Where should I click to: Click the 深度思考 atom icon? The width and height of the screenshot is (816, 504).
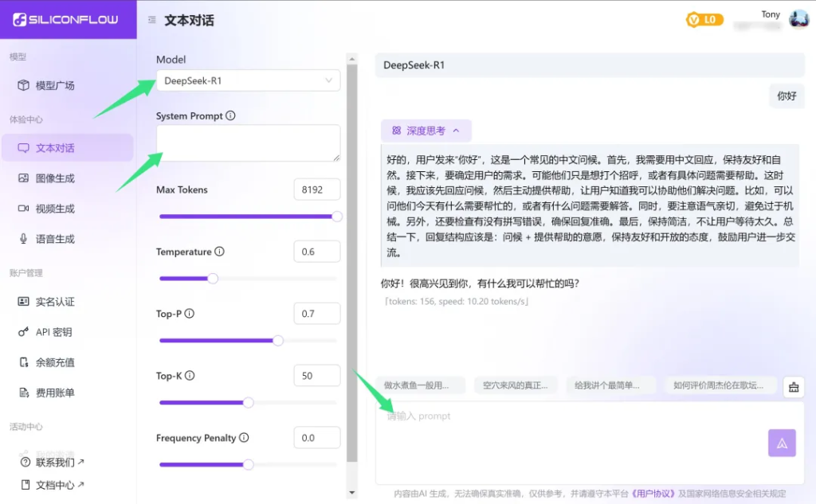[x=397, y=131]
